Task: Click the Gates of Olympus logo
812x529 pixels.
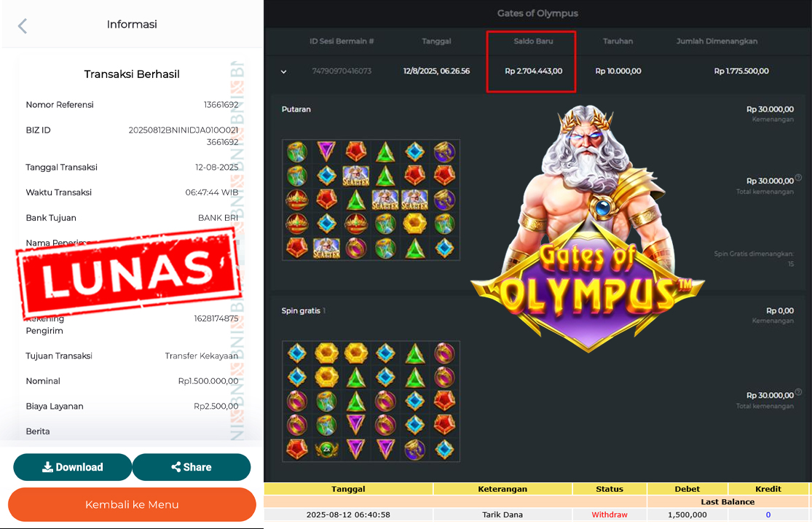Action: pos(588,290)
